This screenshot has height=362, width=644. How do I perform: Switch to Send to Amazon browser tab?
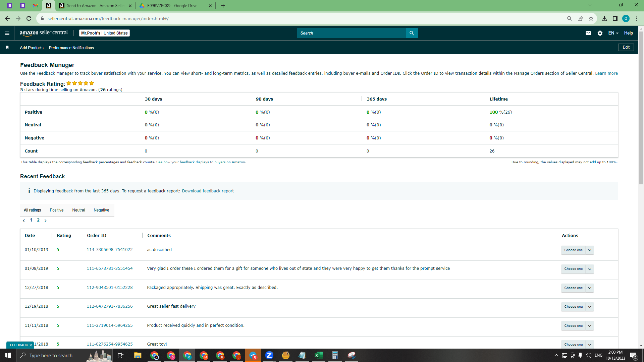click(95, 6)
